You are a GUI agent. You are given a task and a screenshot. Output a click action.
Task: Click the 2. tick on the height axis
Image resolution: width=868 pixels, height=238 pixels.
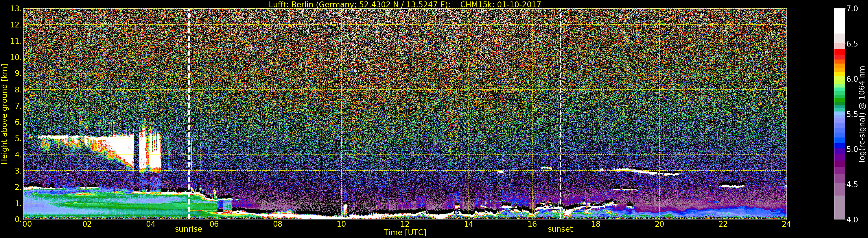18,187
